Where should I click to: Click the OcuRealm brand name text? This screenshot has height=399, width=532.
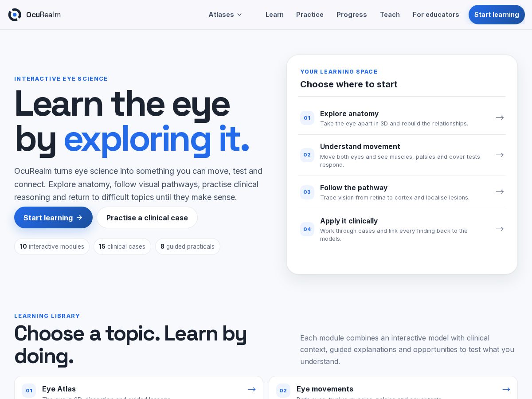pyautogui.click(x=43, y=15)
